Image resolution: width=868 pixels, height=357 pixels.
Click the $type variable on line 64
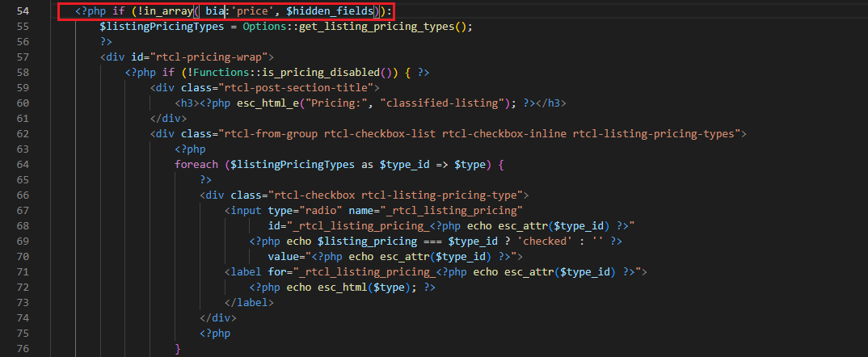[x=470, y=165]
